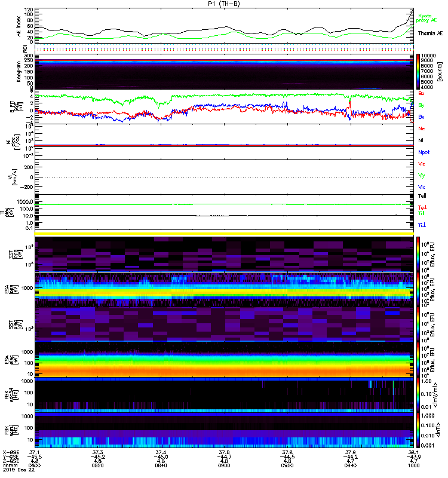This screenshot has height=478, width=448.
Task: Select the blue Ti⊥ temperature legend label
Action: (x=422, y=225)
